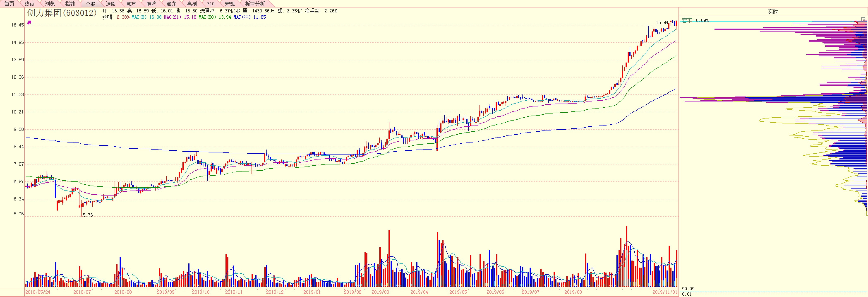Switch to the 热点 tab
Image resolution: width=868 pixels, height=297 pixels.
click(x=30, y=4)
